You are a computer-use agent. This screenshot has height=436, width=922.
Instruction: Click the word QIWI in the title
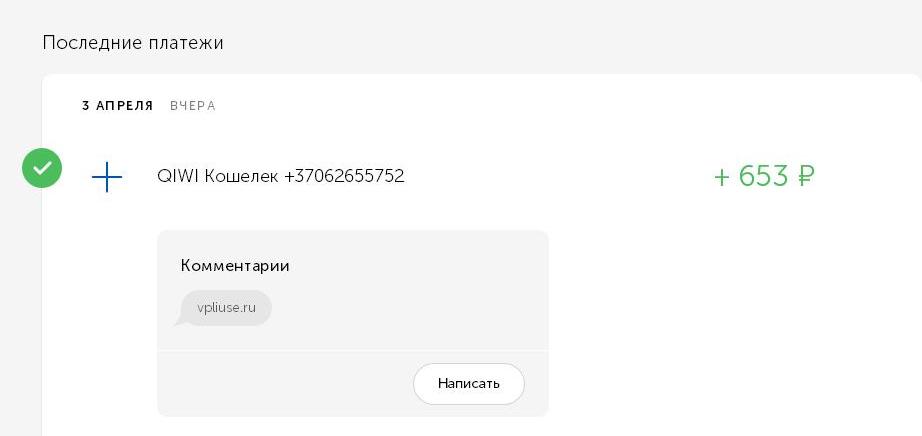(178, 176)
